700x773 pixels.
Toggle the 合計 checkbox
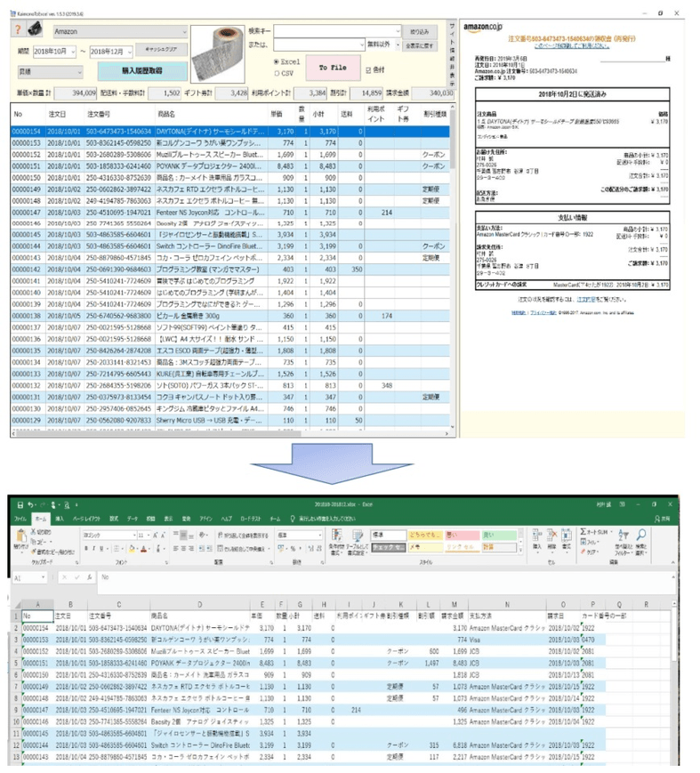pos(369,68)
